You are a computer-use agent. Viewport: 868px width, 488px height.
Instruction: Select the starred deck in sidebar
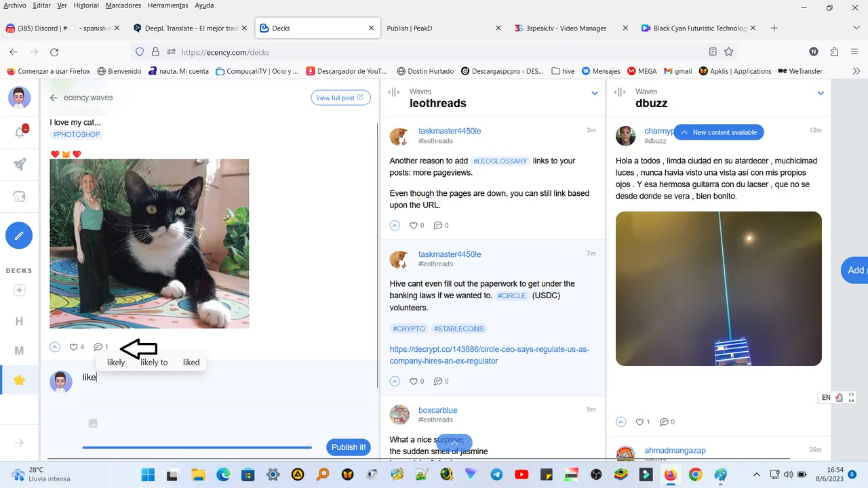tap(20, 380)
